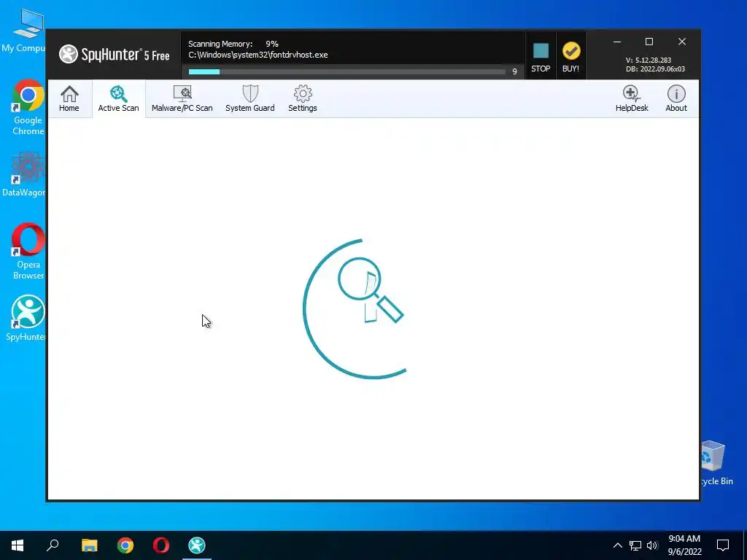This screenshot has width=747, height=560.
Task: Open the Settings tab in SpyHunter
Action: 303,98
